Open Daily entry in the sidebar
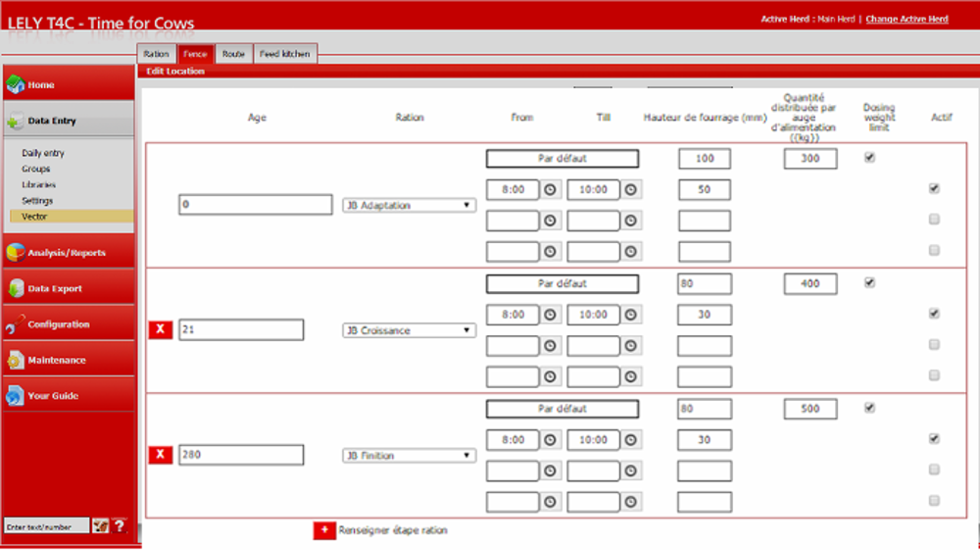The width and height of the screenshot is (980, 550). (43, 153)
